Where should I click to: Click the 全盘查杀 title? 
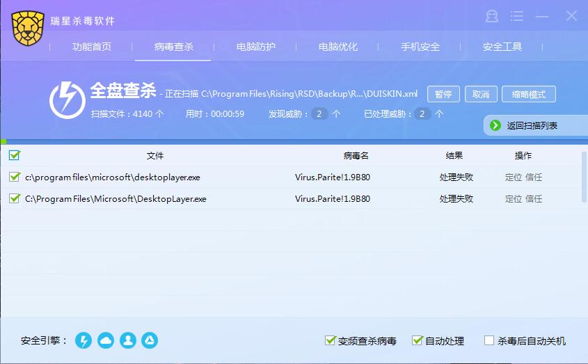(123, 90)
